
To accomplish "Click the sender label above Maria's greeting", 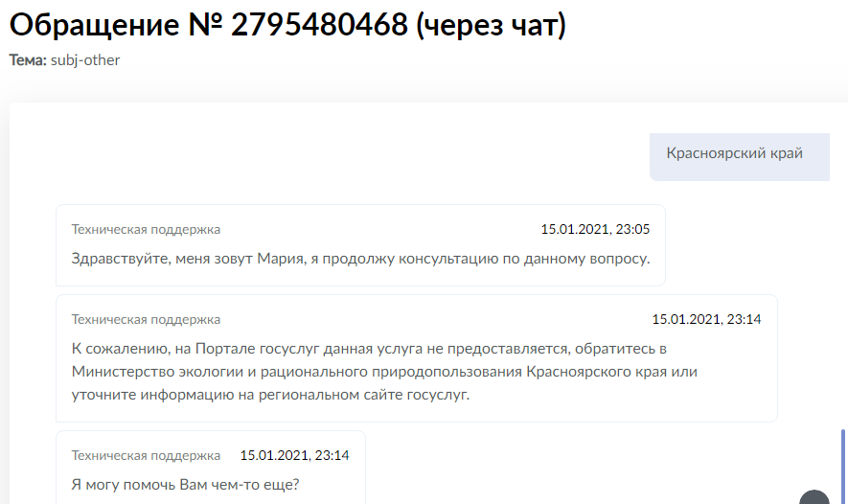I will click(x=146, y=230).
